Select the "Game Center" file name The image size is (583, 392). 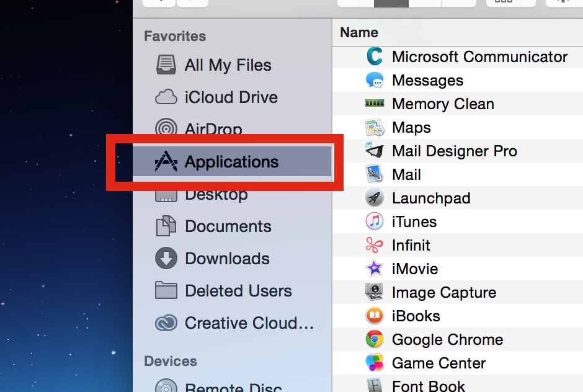[x=438, y=363]
